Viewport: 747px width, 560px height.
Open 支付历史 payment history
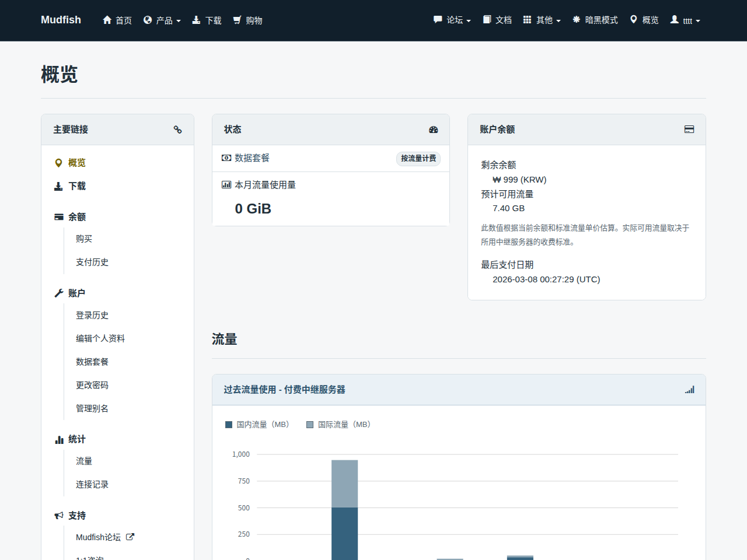[92, 262]
